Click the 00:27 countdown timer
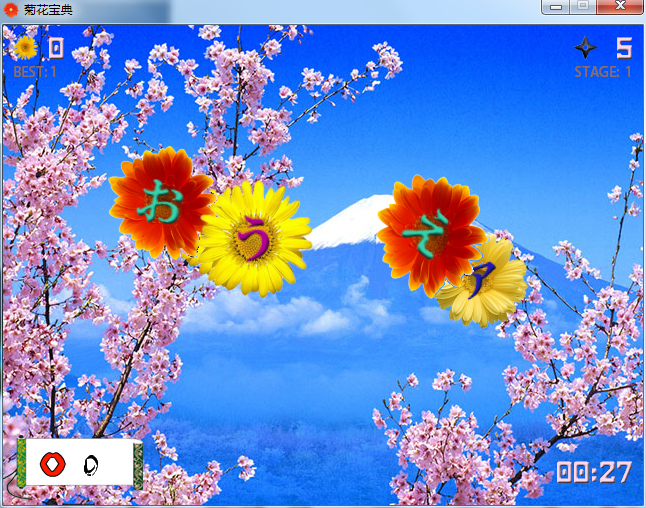This screenshot has height=508, width=646. [x=594, y=472]
